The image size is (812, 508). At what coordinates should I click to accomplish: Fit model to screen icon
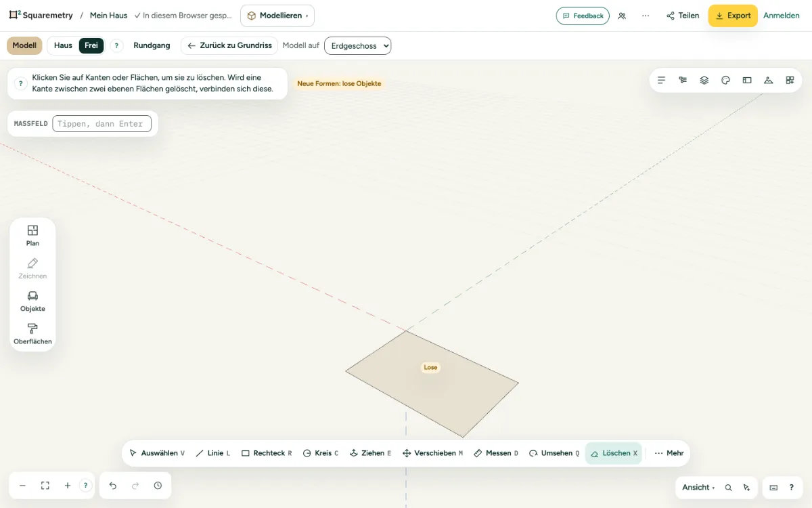click(x=45, y=486)
